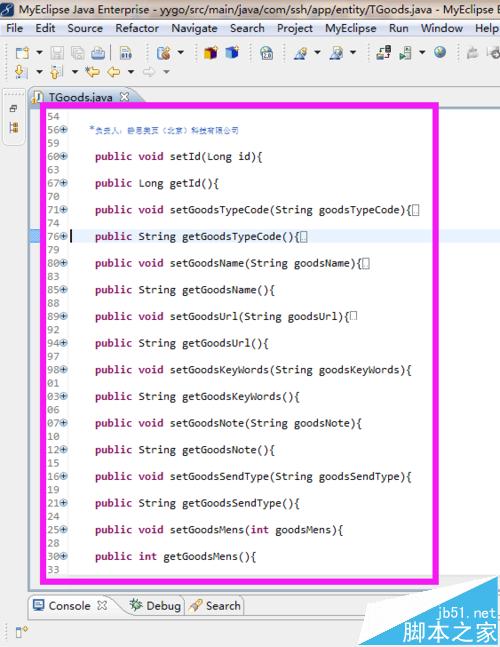Click the fast view icon at bottom left
Viewport: 500px width, 647px height.
[21, 631]
